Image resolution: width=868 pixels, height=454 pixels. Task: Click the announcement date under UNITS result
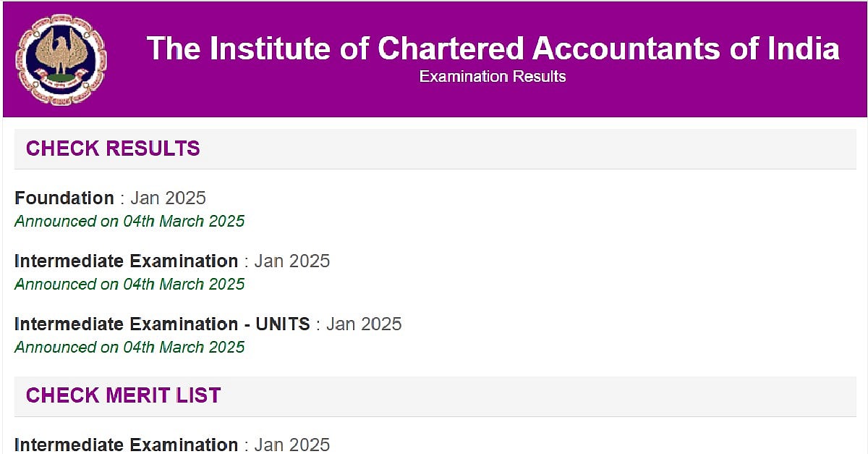click(130, 348)
